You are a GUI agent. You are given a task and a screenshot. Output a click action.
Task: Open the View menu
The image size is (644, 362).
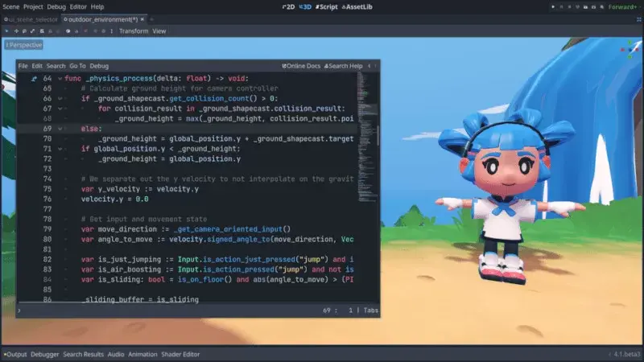(x=159, y=31)
